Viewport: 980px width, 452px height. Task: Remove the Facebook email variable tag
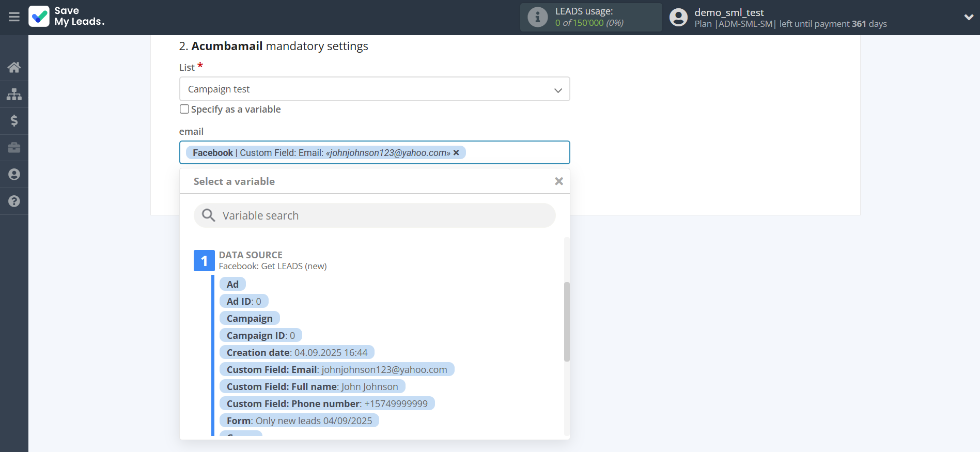pos(456,153)
